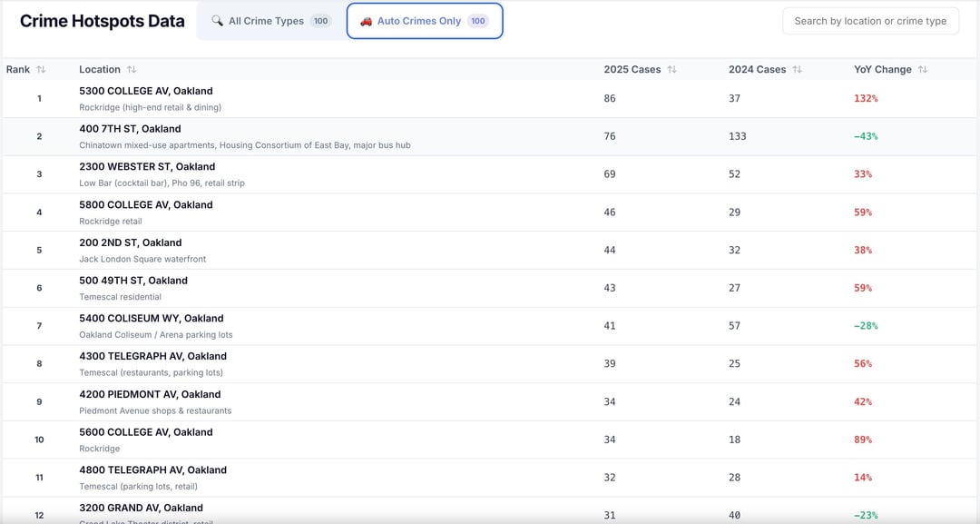
Task: Focus the search by location input field
Action: point(869,21)
